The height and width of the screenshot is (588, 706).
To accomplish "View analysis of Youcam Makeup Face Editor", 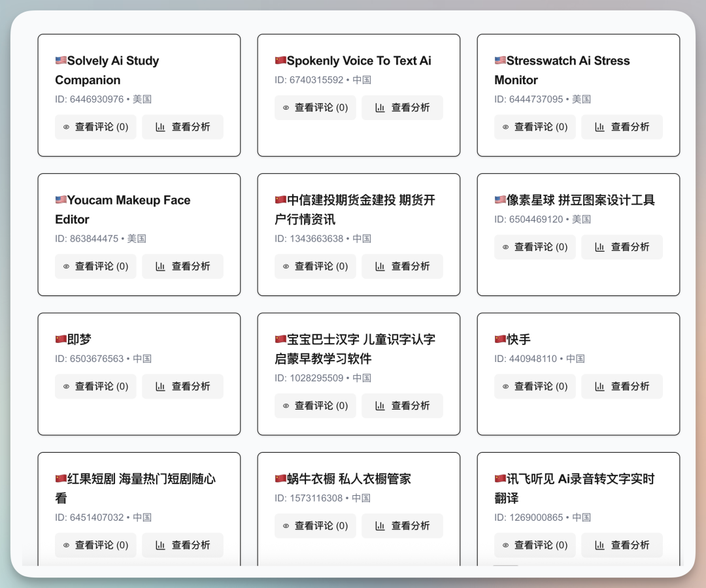I will coord(182,267).
